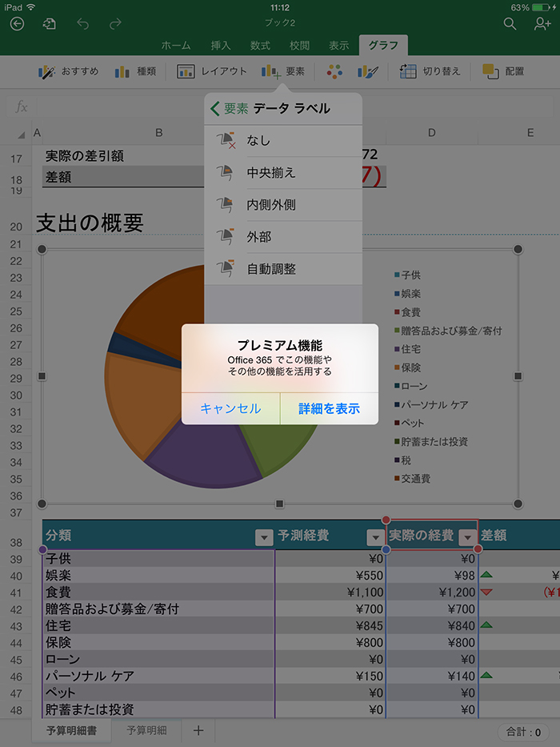560x747 pixels.
Task: Tap the file menu icon
Action: (x=50, y=24)
